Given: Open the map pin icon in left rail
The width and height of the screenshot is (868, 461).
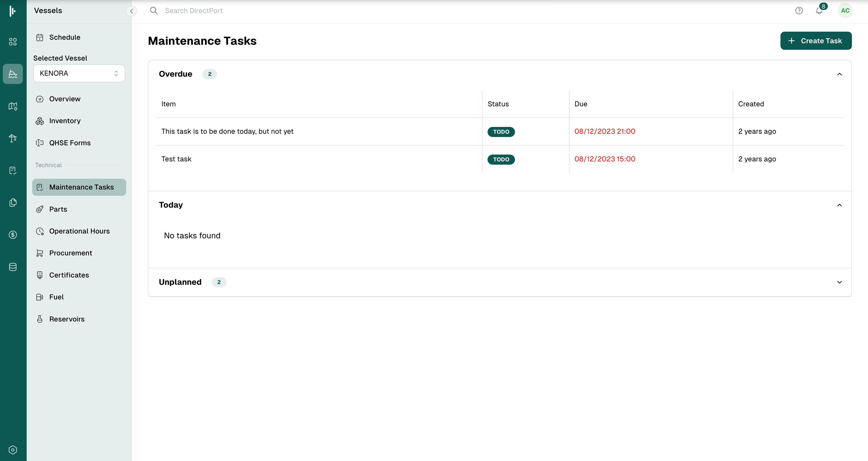Looking at the screenshot, I should tap(13, 106).
